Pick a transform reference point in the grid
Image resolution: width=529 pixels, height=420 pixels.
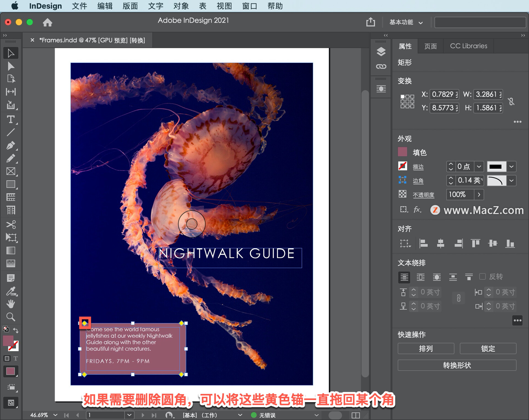[x=407, y=101]
